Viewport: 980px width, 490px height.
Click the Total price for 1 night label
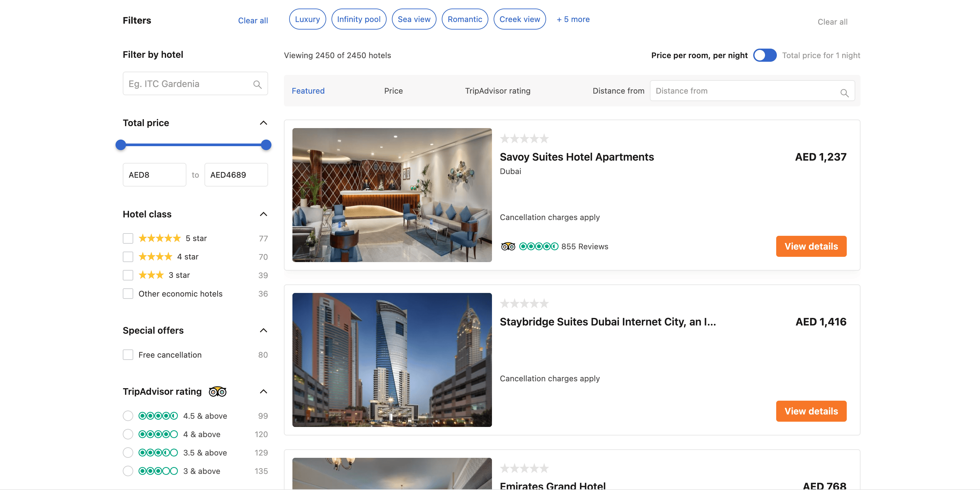(x=821, y=55)
